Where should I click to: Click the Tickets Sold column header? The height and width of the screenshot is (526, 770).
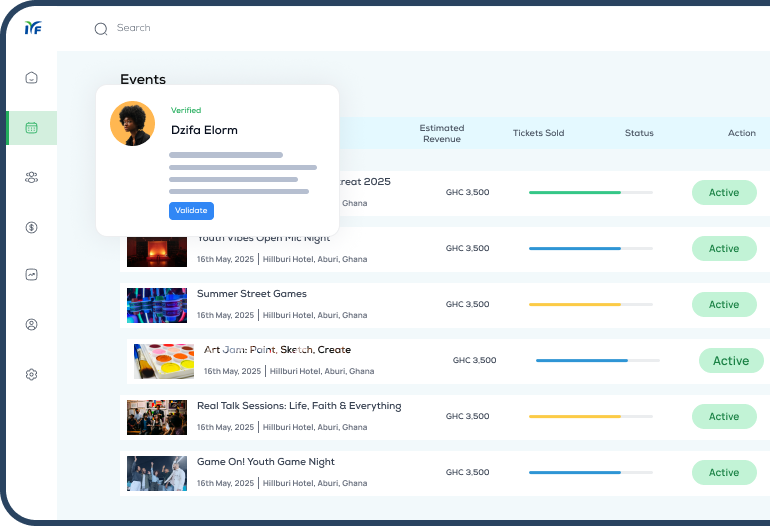[x=538, y=133]
